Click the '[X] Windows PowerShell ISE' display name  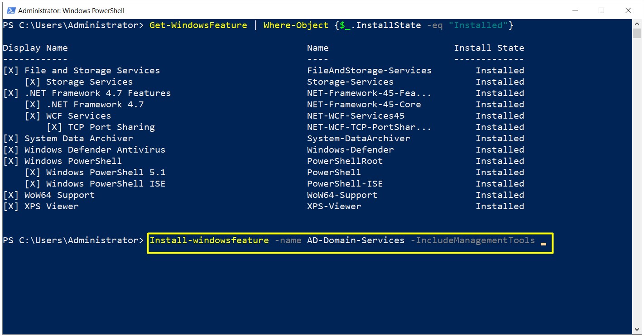(x=95, y=184)
